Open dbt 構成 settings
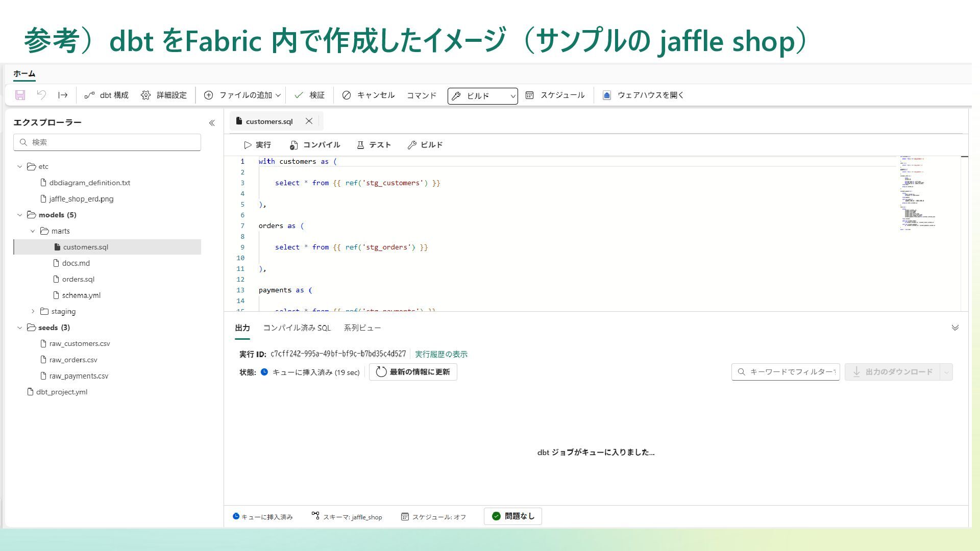The height and width of the screenshot is (551, 980). coord(107,95)
